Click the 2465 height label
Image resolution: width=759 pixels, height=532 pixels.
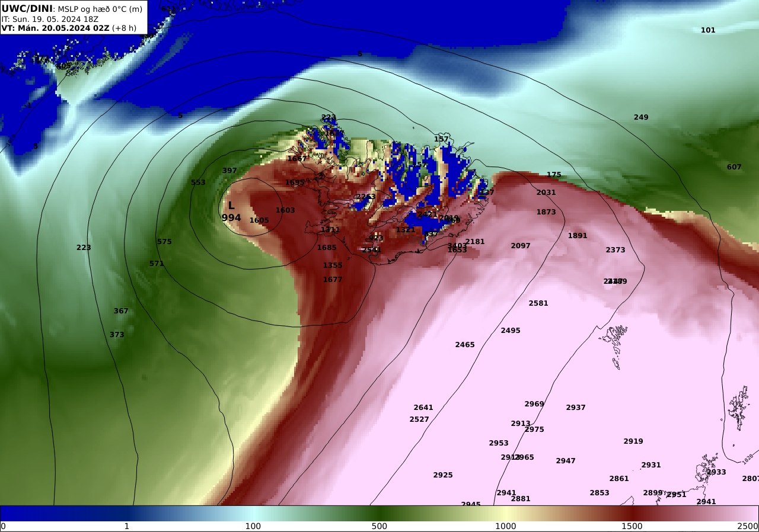coord(465,345)
